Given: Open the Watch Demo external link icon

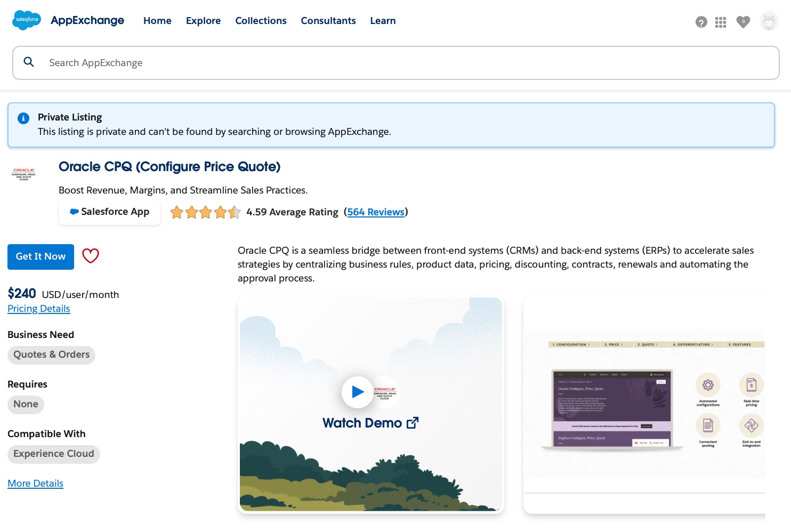Looking at the screenshot, I should pyautogui.click(x=413, y=422).
